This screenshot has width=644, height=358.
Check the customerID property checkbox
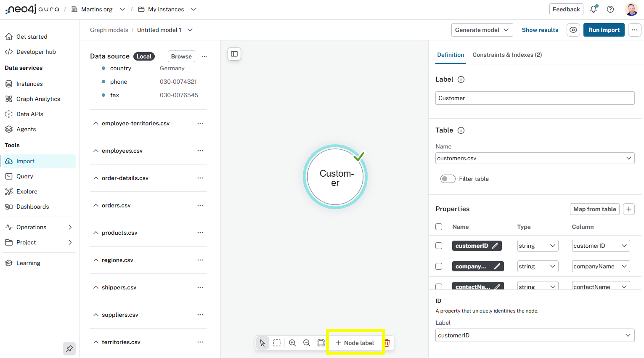(439, 245)
